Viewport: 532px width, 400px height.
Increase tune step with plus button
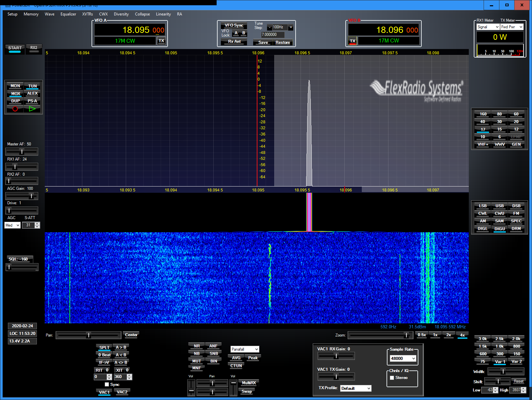291,27
